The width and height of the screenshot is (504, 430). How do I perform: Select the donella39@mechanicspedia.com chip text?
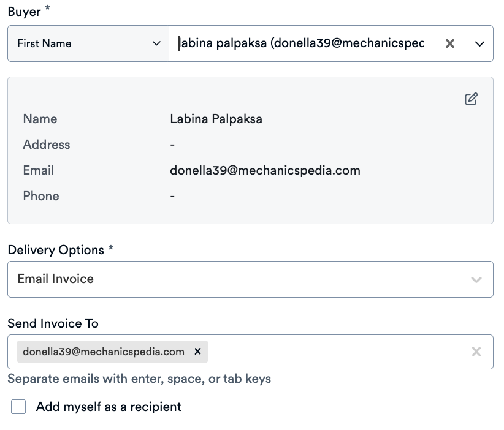(x=104, y=352)
